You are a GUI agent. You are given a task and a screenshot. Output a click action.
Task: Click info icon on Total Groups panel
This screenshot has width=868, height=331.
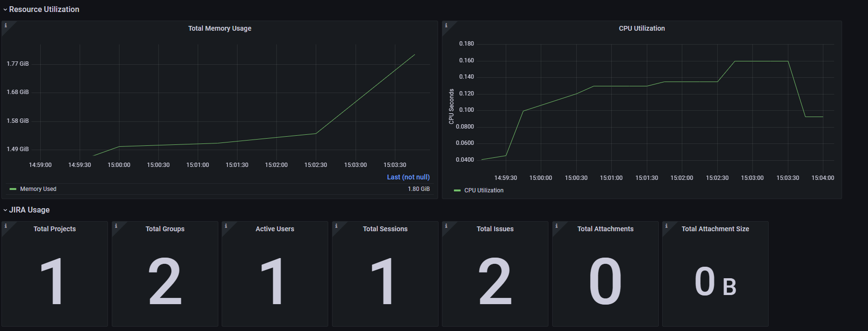click(116, 226)
